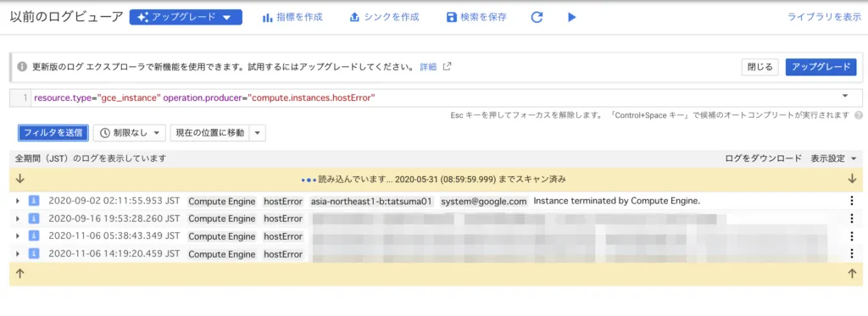This screenshot has width=868, height=316.
Task: Click system@google.com chip
Action: click(x=484, y=202)
